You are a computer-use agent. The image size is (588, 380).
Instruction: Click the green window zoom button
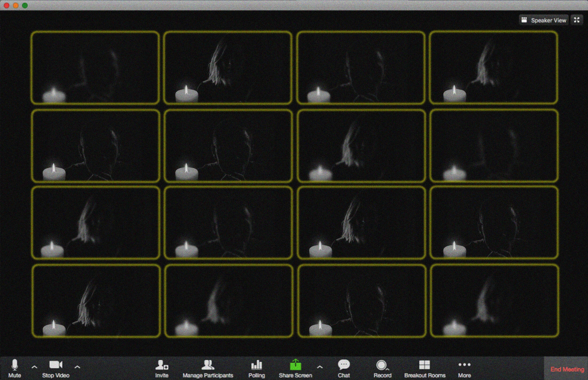25,5
